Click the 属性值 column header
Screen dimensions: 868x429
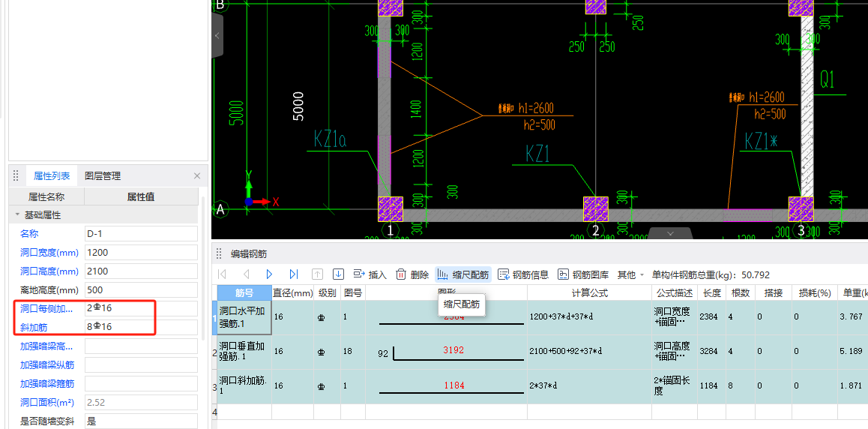click(141, 196)
